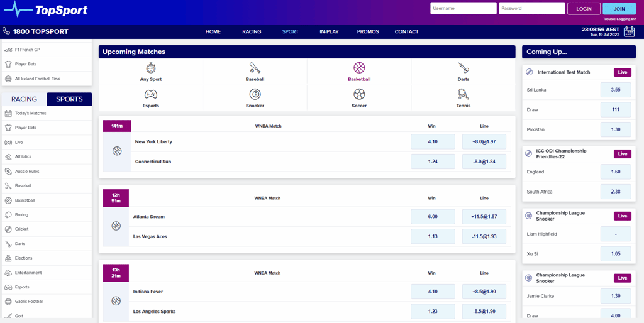The image size is (644, 323).
Task: Open the Esports sidebar link
Action: [x=22, y=287]
